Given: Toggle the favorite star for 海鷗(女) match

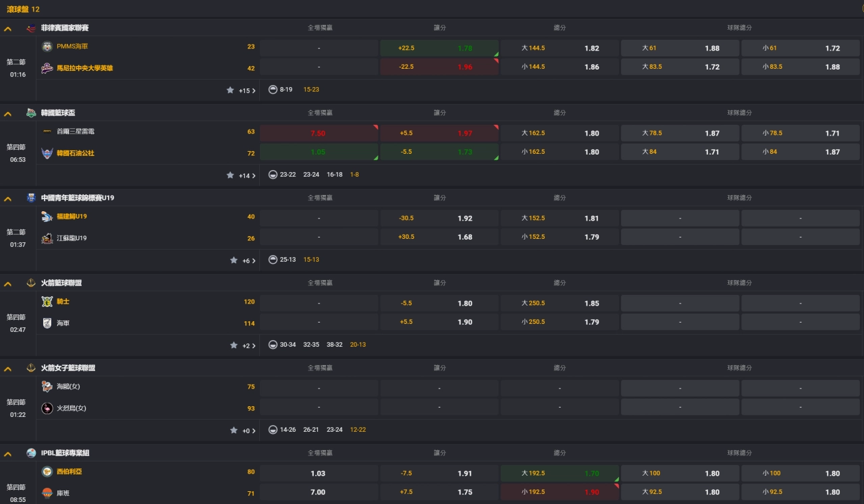Looking at the screenshot, I should (234, 430).
